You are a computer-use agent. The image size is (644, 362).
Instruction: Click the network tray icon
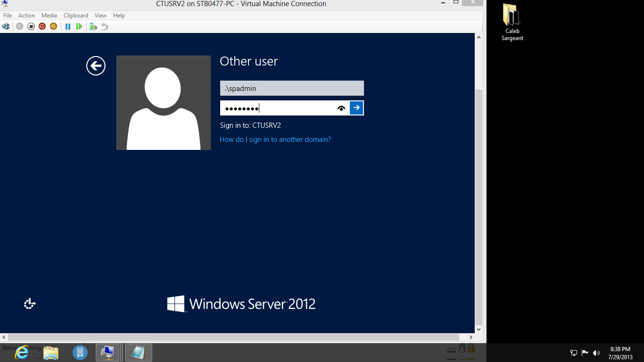[x=574, y=353]
